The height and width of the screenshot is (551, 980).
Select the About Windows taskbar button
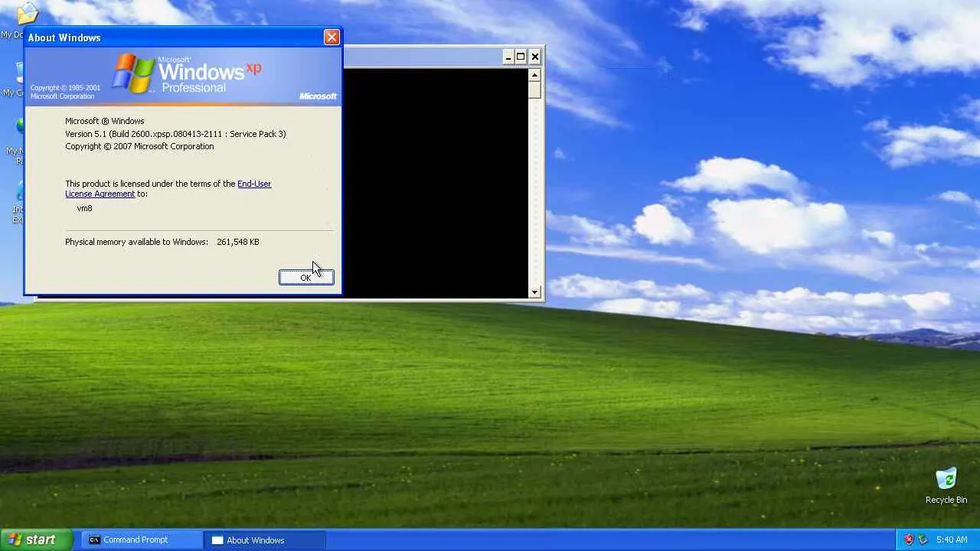pos(265,540)
